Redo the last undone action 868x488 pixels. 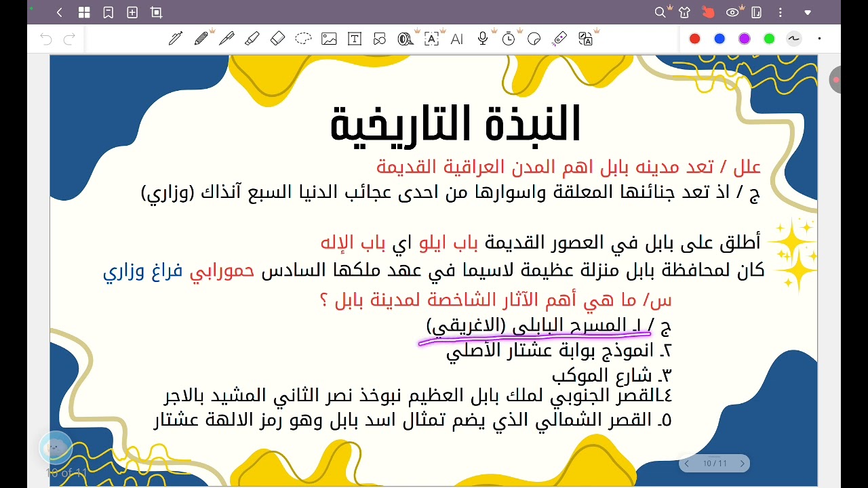point(69,39)
